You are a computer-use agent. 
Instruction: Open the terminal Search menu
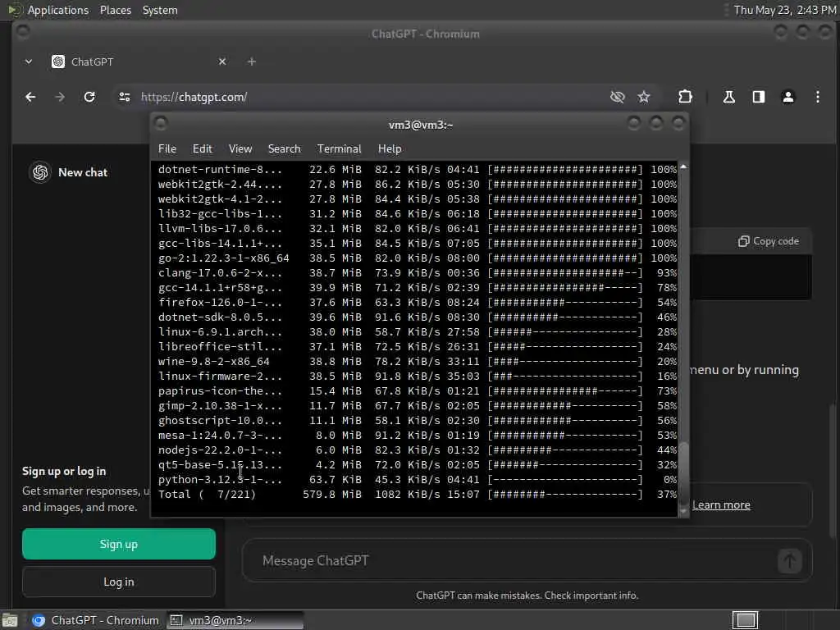284,149
